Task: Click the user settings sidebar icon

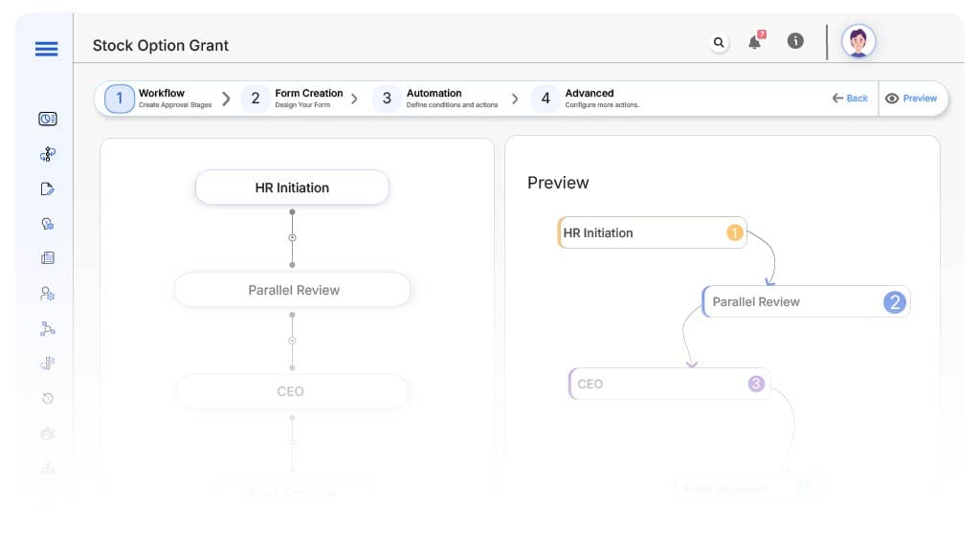Action: (47, 294)
